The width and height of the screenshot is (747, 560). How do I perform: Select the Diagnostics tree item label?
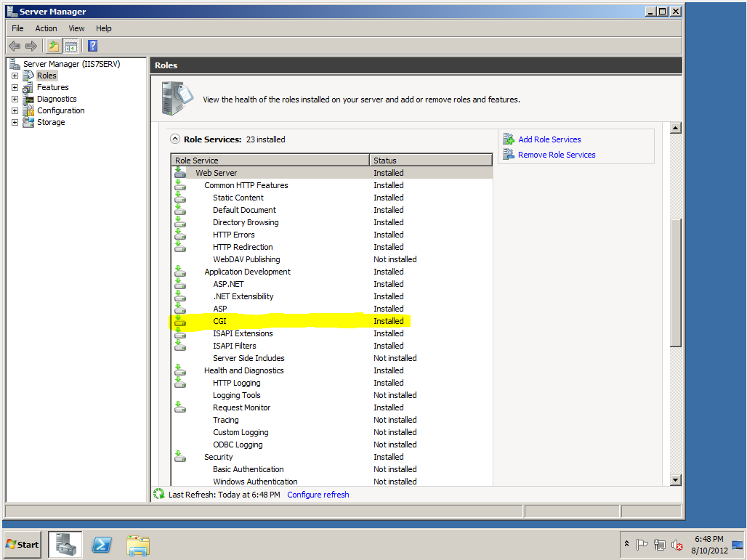pyautogui.click(x=57, y=99)
